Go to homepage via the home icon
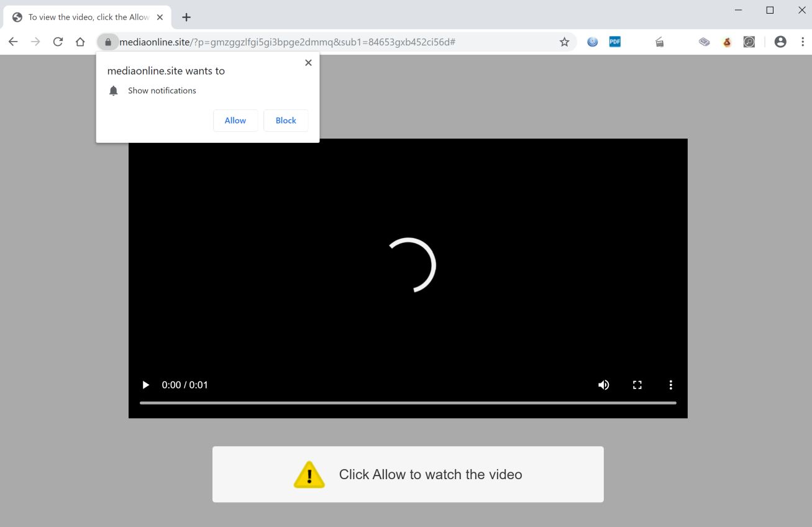Image resolution: width=812 pixels, height=527 pixels. (80, 42)
